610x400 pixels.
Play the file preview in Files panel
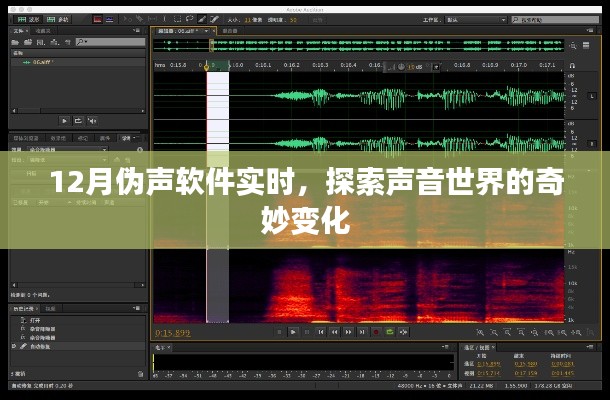[64, 121]
